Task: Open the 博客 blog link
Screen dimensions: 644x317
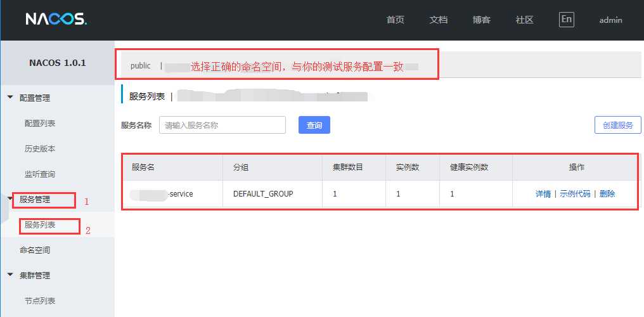Action: (481, 20)
